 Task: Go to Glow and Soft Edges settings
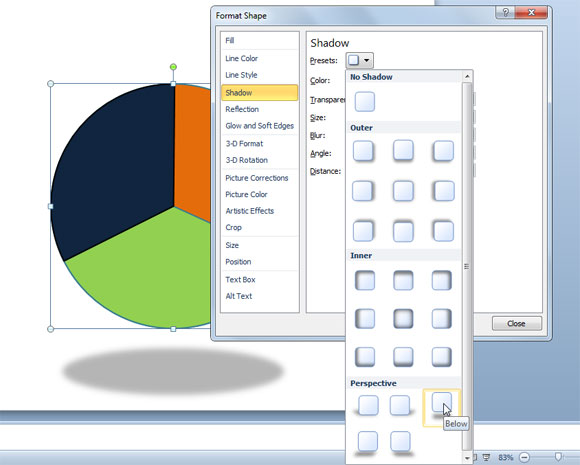pyautogui.click(x=259, y=126)
